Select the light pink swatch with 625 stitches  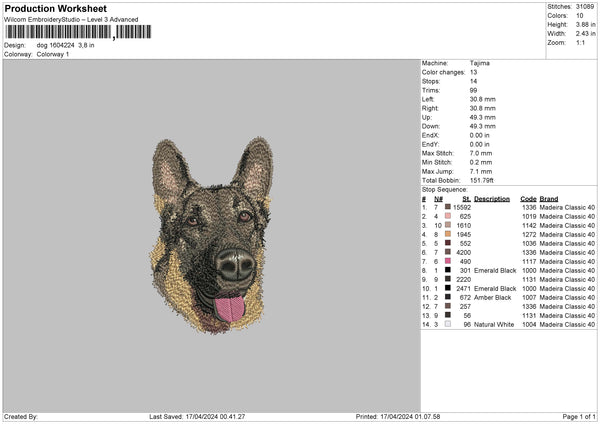[448, 216]
